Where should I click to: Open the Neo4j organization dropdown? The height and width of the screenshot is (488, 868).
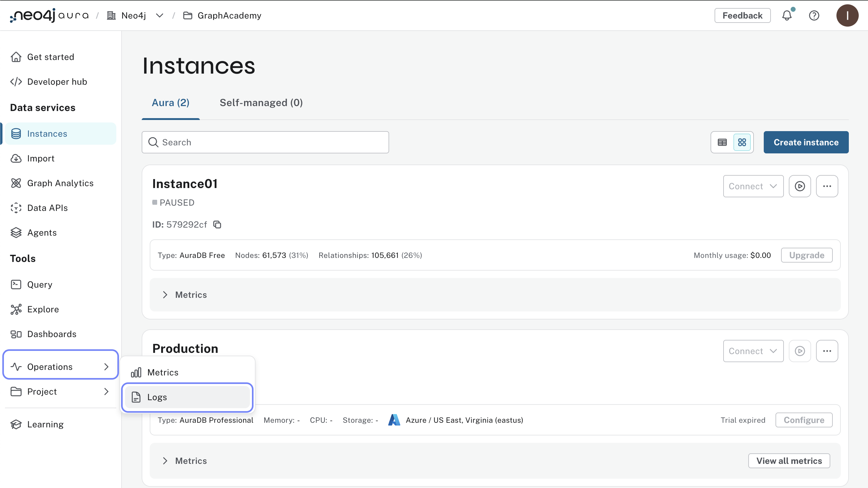click(x=159, y=15)
